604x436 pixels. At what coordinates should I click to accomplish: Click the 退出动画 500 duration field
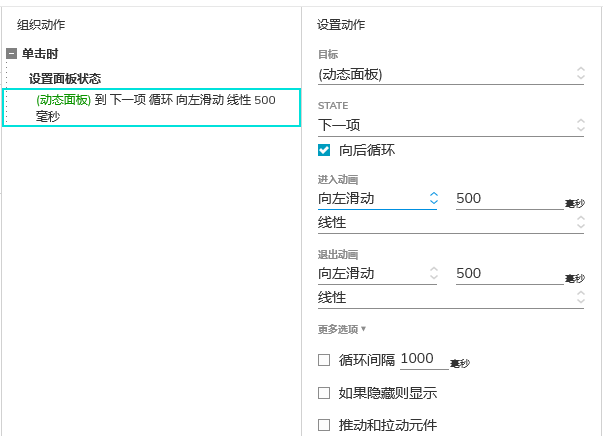pos(510,274)
